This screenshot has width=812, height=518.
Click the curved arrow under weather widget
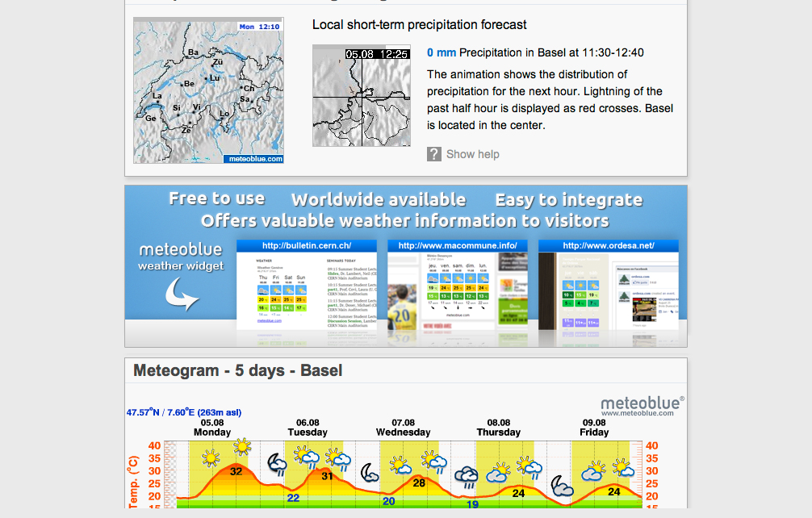click(x=182, y=294)
